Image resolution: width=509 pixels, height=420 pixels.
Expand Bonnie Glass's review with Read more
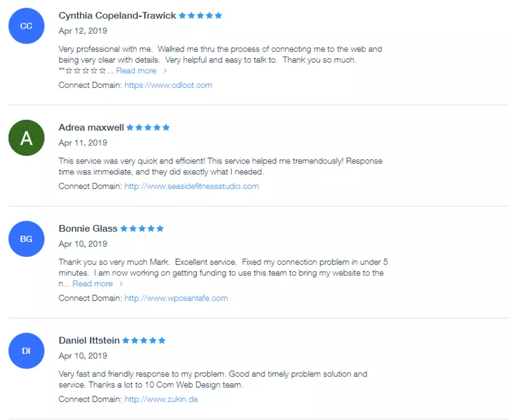tap(92, 284)
